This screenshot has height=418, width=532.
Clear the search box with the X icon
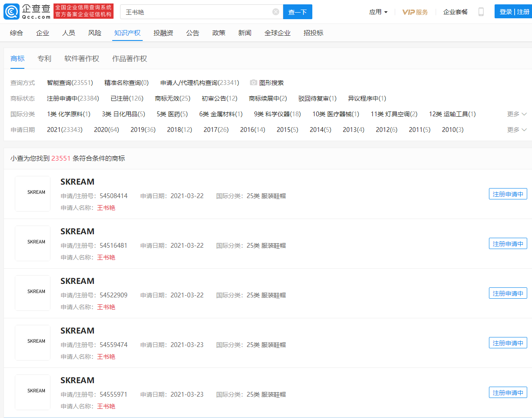click(x=276, y=12)
